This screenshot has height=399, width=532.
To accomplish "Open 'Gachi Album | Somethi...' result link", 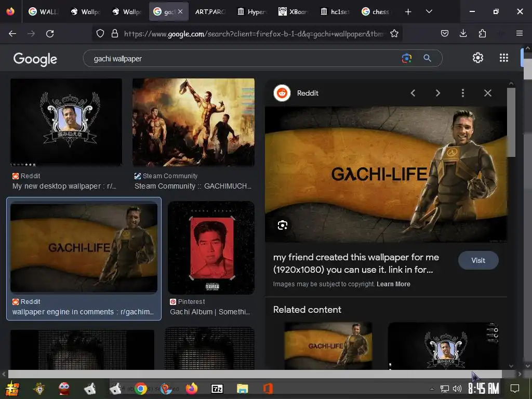I will [x=210, y=312].
